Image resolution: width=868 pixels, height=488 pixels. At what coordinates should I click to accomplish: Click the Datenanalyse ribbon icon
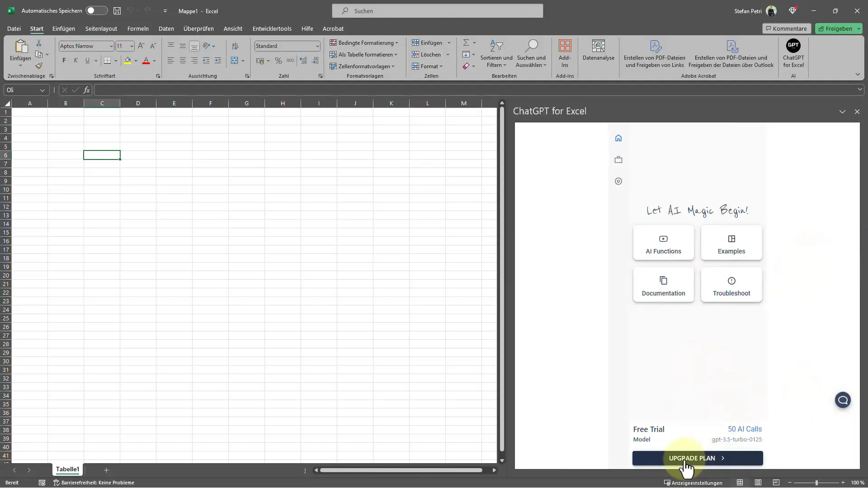coord(598,50)
